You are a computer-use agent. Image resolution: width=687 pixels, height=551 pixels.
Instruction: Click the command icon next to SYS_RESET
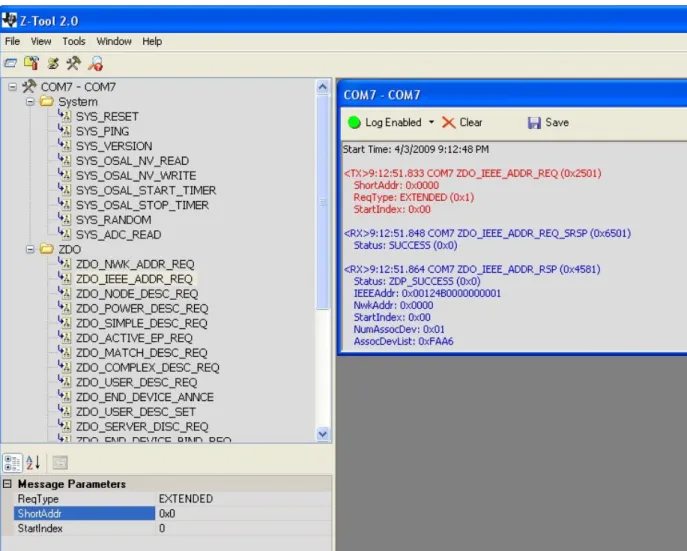[x=64, y=116]
